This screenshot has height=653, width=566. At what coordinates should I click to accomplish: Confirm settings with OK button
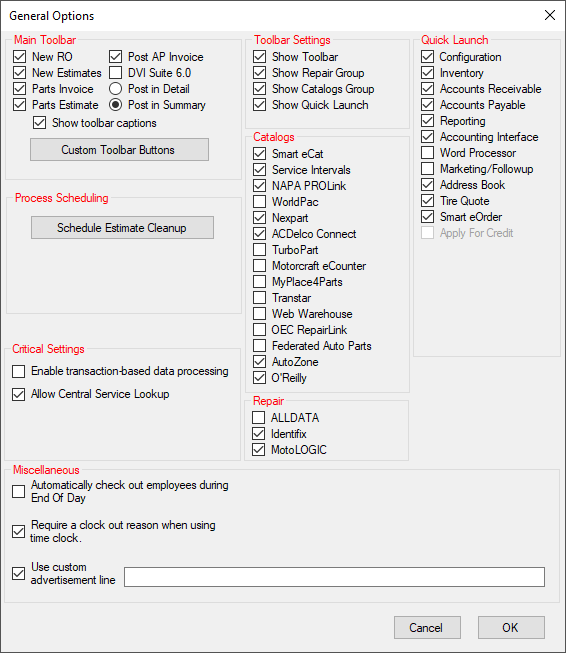511,628
